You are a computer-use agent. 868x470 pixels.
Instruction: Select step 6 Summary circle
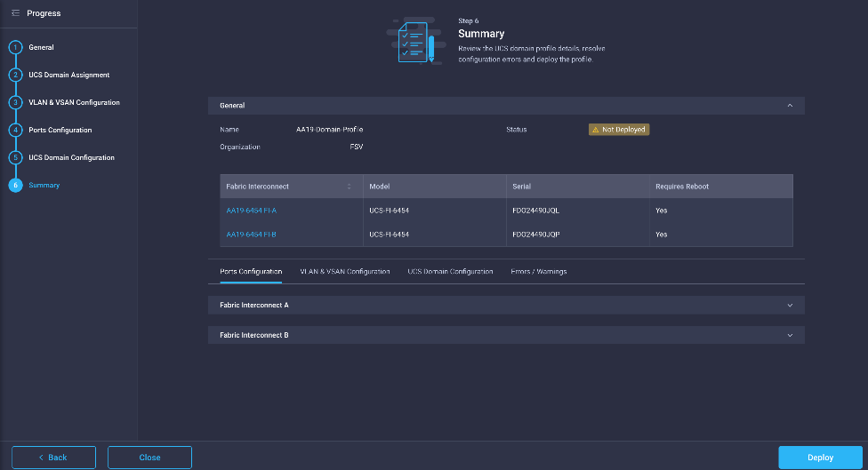click(x=15, y=185)
